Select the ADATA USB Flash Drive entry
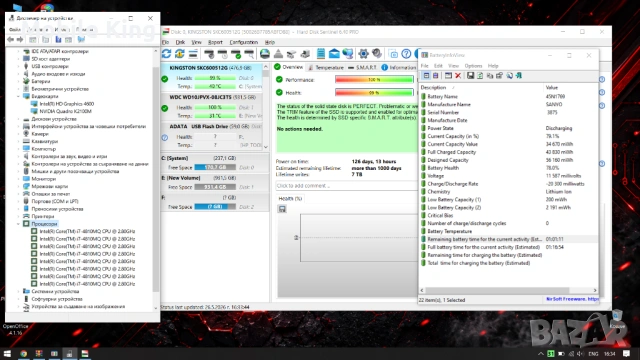 tap(212, 136)
